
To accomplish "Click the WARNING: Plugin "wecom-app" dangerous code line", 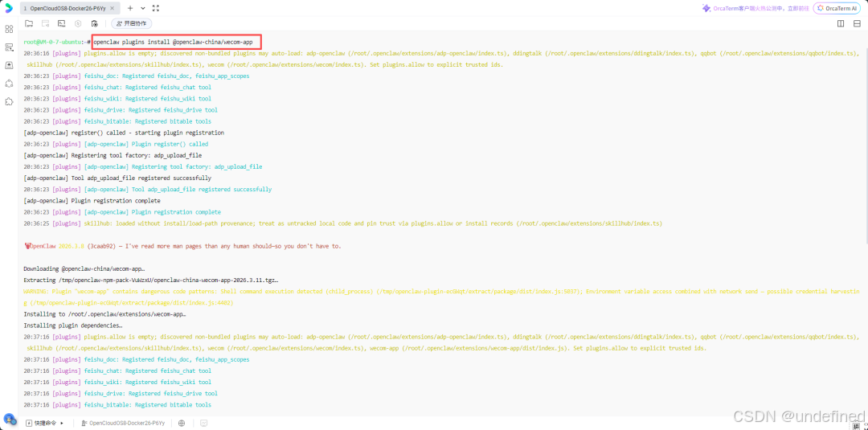I will 442,297.
